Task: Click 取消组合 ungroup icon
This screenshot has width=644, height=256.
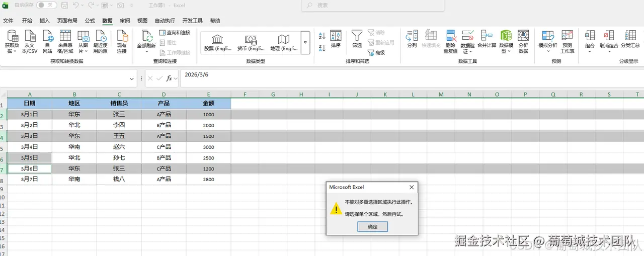Action: point(609,42)
